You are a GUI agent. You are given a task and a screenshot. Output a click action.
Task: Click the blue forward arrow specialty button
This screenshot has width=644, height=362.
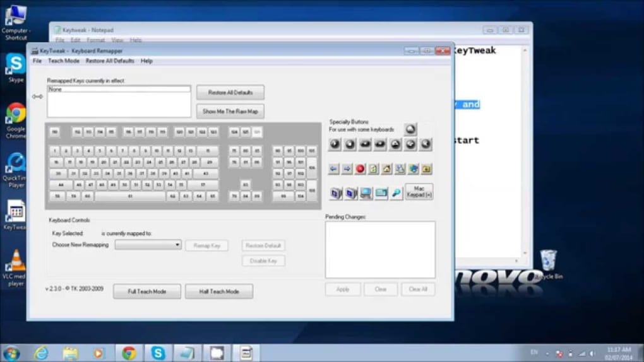click(x=347, y=169)
